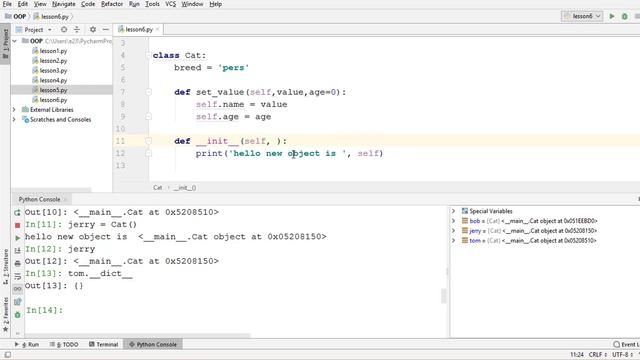Image resolution: width=640 pixels, height=360 pixels.
Task: Attach debugger to the console
Action: click(17, 315)
